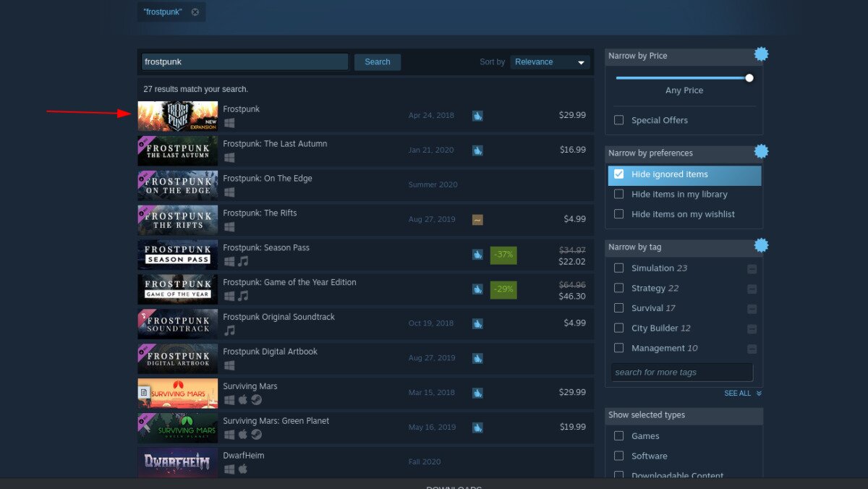Click the $19.99 price for Green Planet
This screenshot has height=489, width=868.
pyautogui.click(x=573, y=427)
